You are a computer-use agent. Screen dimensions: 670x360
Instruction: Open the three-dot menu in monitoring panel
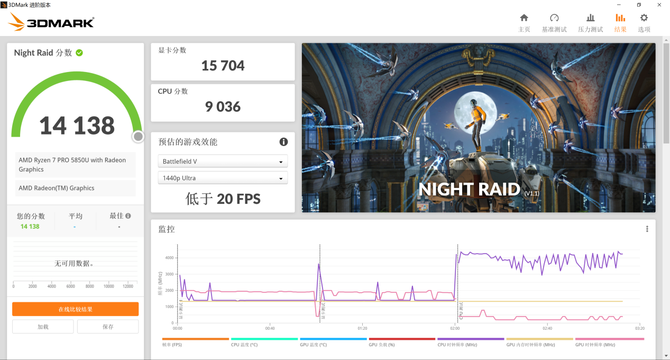point(647,229)
